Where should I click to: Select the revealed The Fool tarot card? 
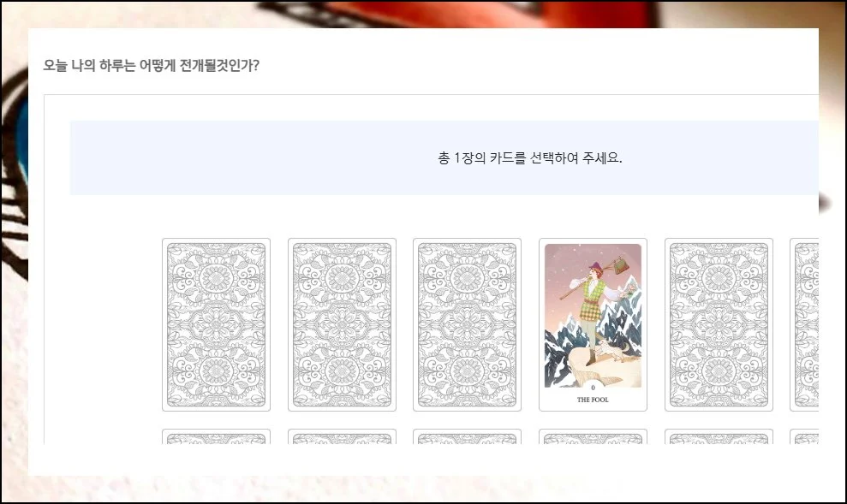(x=593, y=324)
